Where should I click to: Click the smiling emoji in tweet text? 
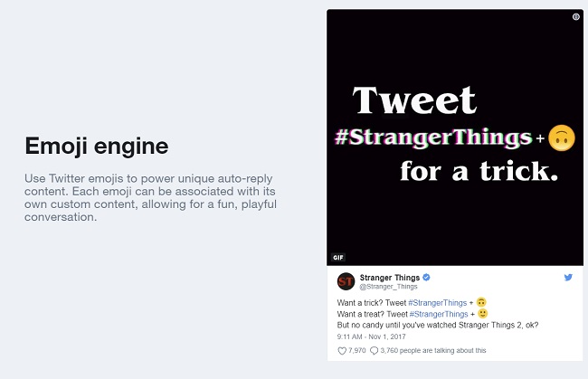(481, 313)
